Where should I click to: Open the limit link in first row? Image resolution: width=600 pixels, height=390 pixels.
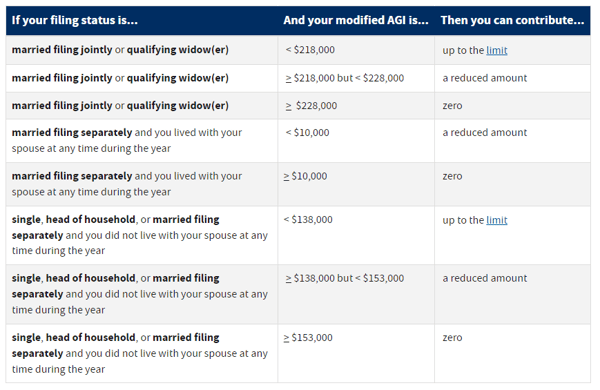point(496,50)
